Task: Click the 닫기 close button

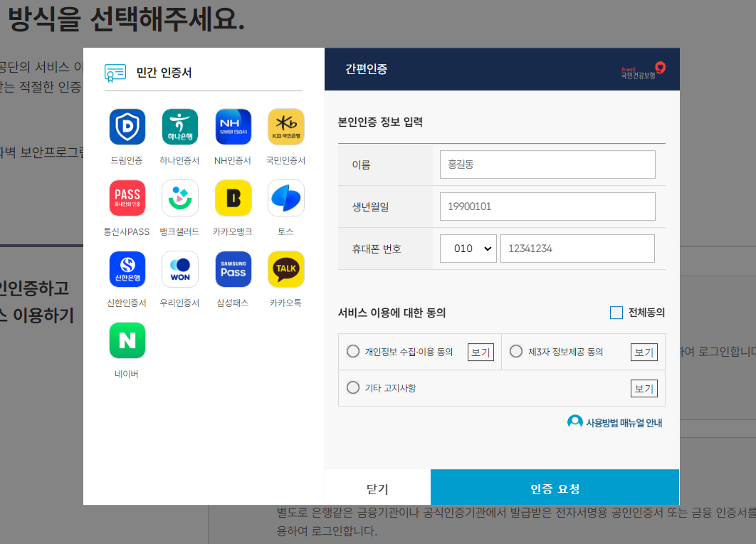Action: (x=377, y=488)
